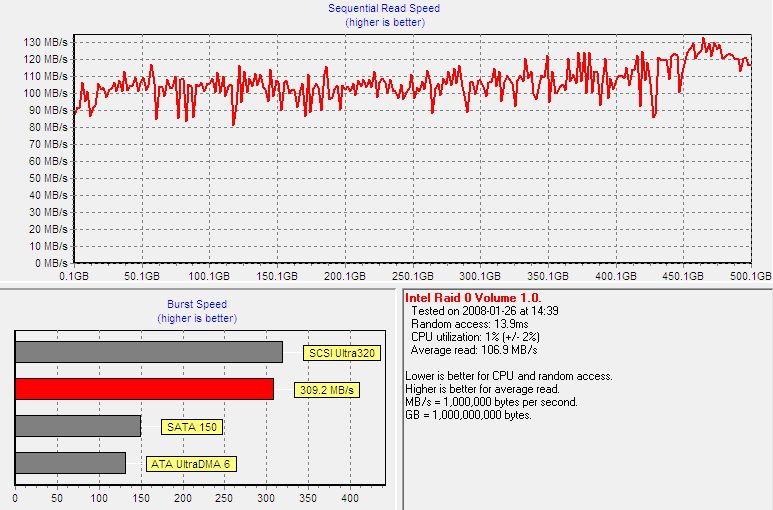773x510 pixels.
Task: Click the ATA UltraDMA 6 yellow label
Action: click(x=191, y=464)
